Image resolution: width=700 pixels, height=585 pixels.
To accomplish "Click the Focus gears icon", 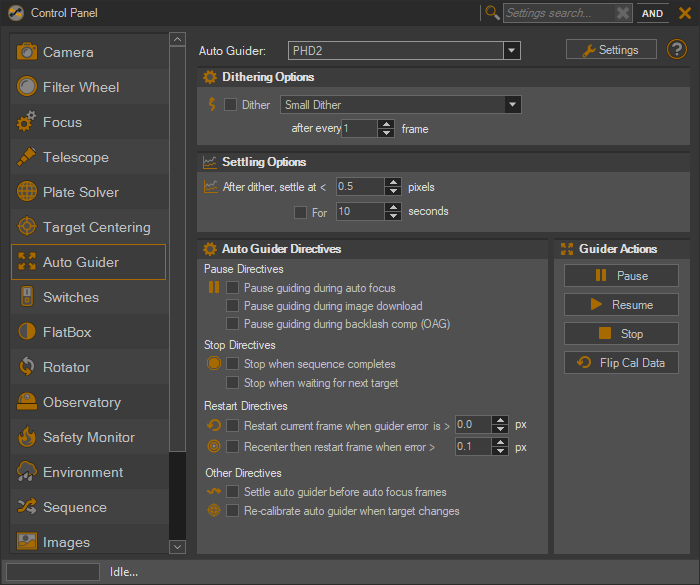I will (26, 121).
